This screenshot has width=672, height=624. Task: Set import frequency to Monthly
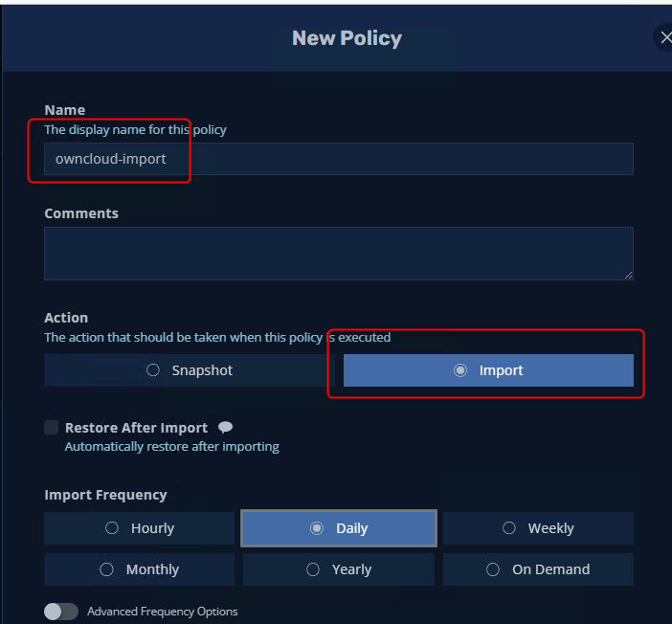pos(140,569)
